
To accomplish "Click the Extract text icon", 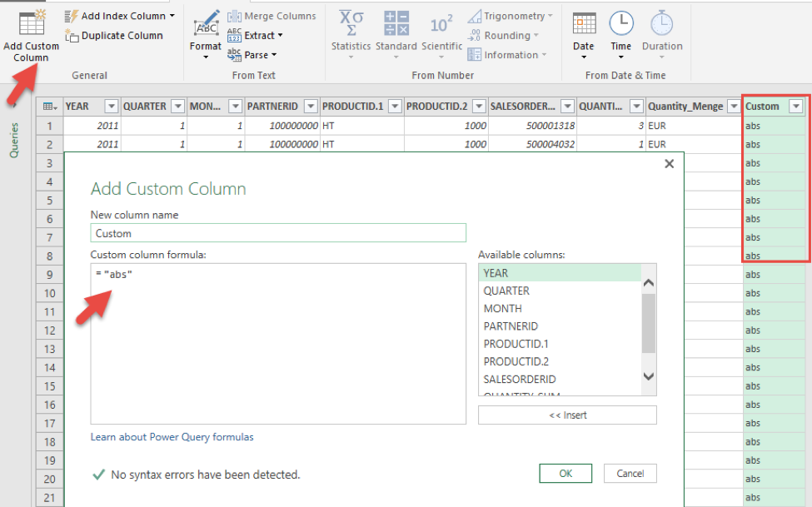I will pos(234,35).
